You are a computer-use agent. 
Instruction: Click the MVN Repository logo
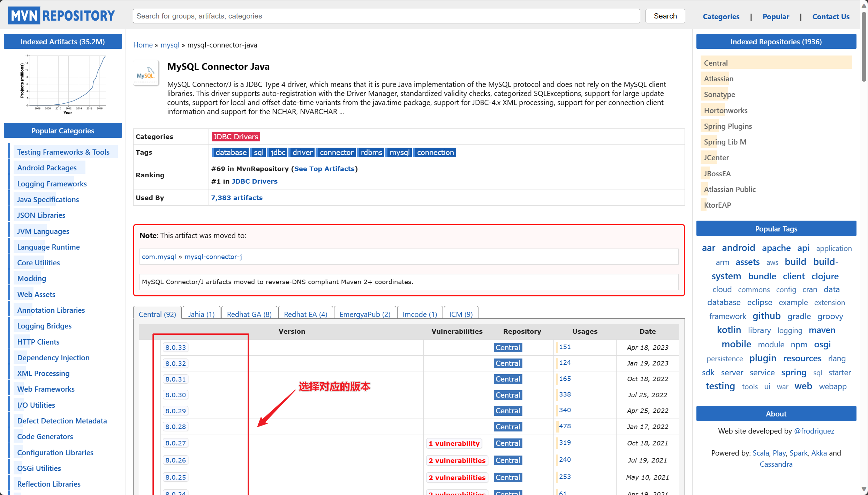point(62,16)
